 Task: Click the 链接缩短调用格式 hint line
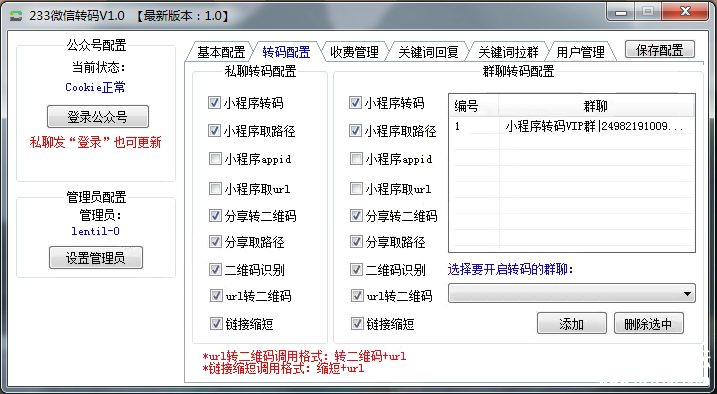283,368
